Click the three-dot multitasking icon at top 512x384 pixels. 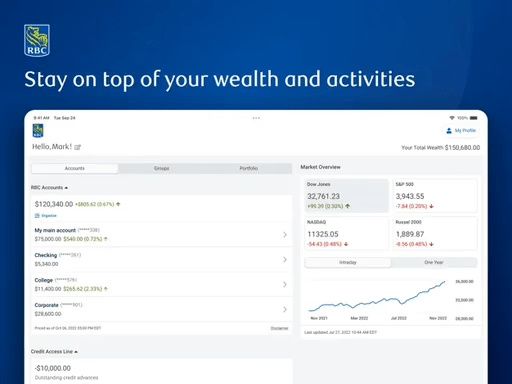pos(256,118)
